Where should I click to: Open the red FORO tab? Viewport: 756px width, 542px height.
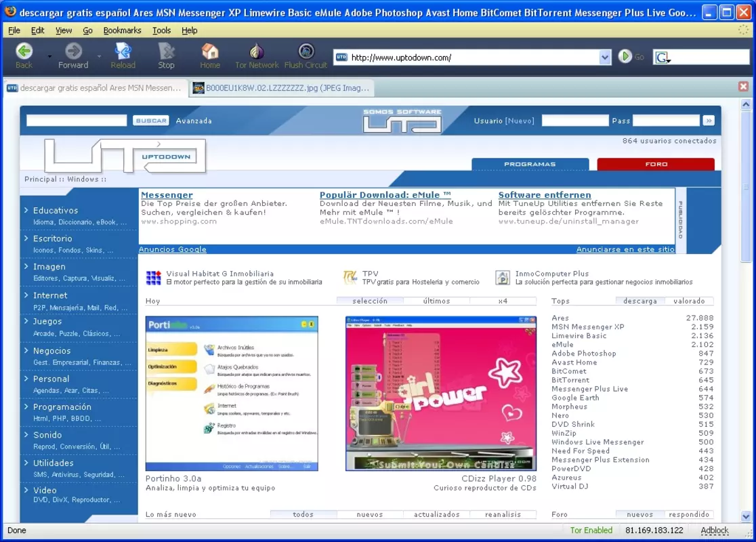656,164
